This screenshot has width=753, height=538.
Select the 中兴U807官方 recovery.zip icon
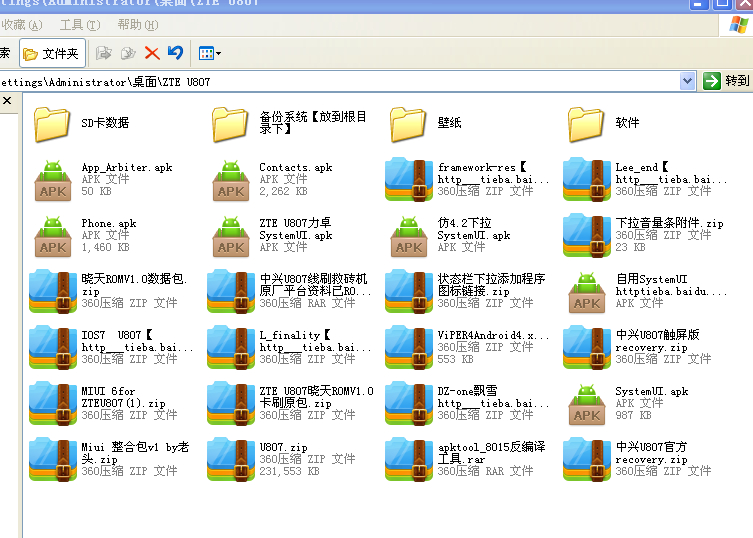coord(587,459)
